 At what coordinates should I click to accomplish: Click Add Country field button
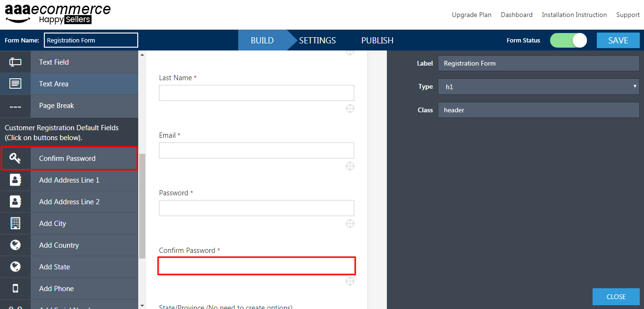tap(69, 245)
